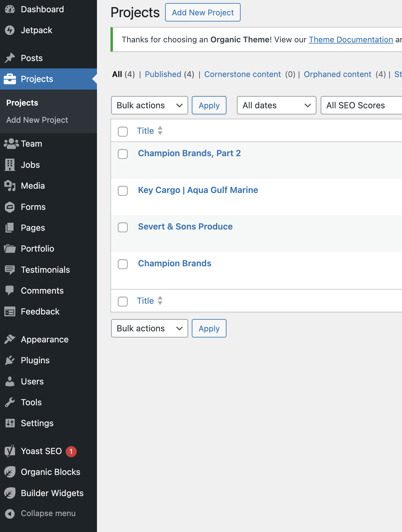Click the Organic Blocks leaf icon

point(10,472)
